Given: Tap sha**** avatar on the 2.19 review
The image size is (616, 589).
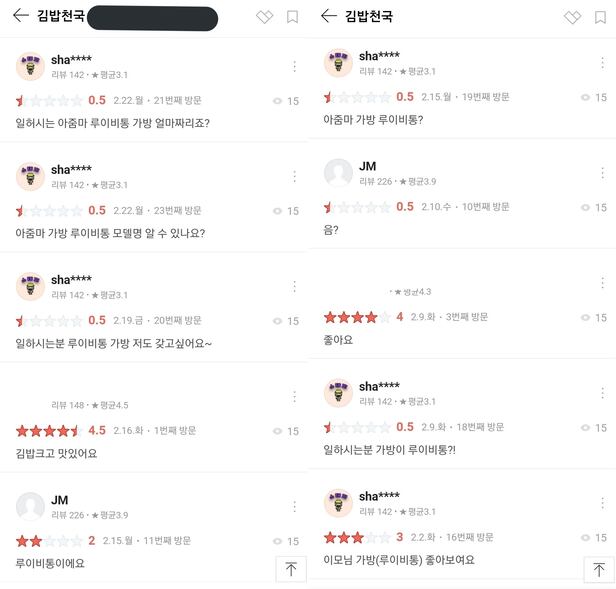Looking at the screenshot, I should click(x=30, y=286).
